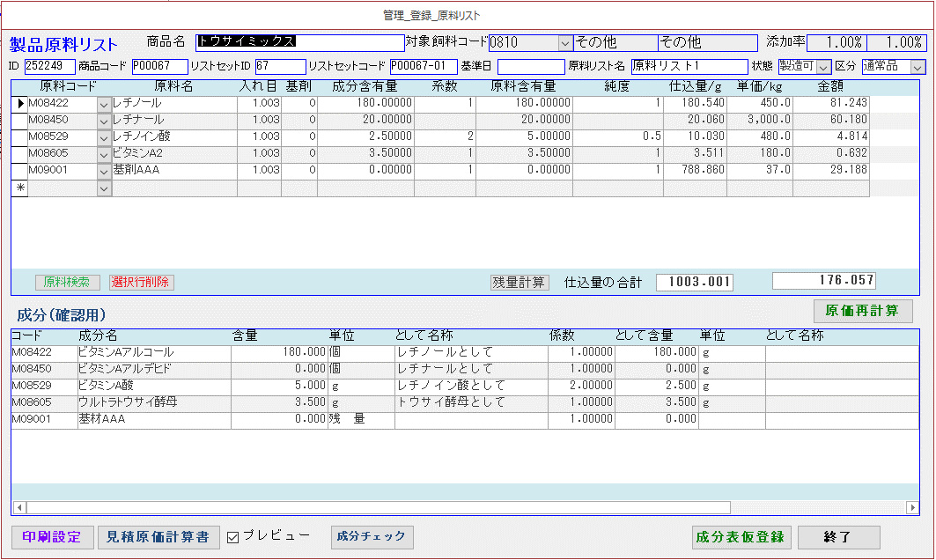Toggle the プレビュー checkbox
Screen dimensions: 936x560
[233, 537]
